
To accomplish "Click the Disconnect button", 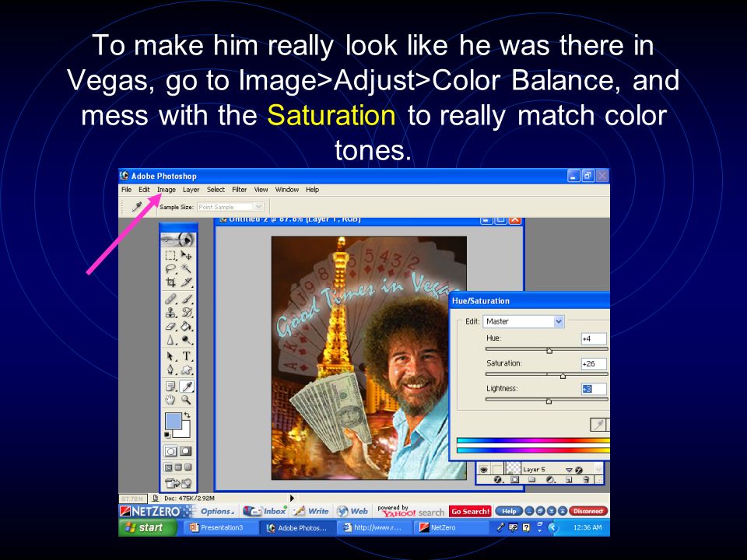I will [x=588, y=512].
